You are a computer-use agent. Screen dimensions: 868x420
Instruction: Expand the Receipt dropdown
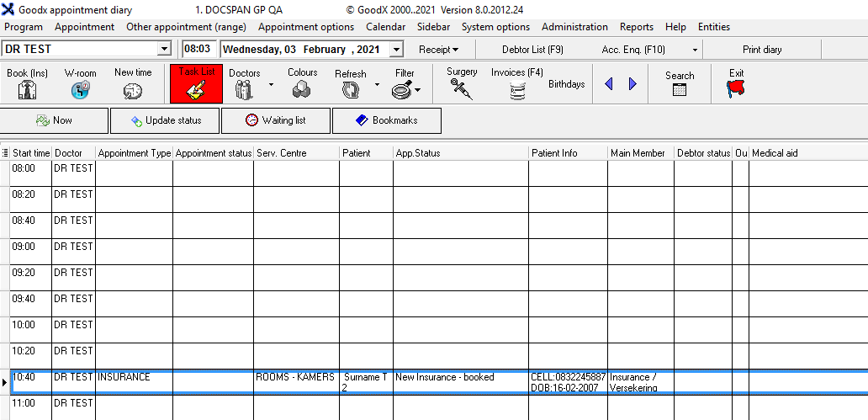point(438,50)
